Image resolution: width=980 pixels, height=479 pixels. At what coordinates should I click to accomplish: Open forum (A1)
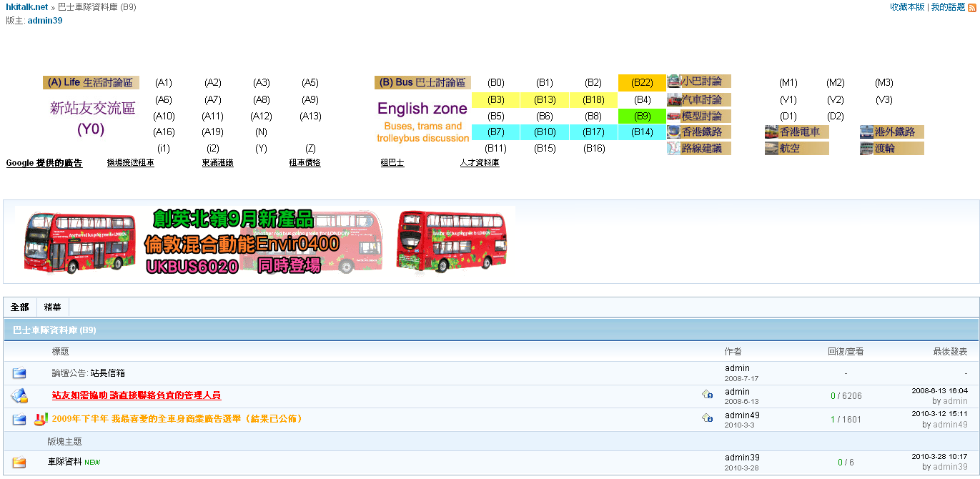(164, 83)
